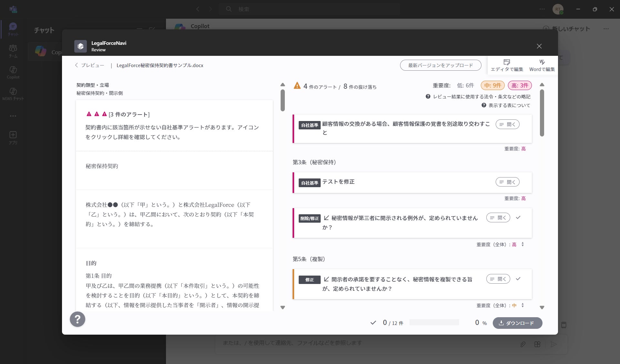Mark the Article 5 duplication item checked
Image resolution: width=620 pixels, height=364 pixels.
click(x=518, y=279)
